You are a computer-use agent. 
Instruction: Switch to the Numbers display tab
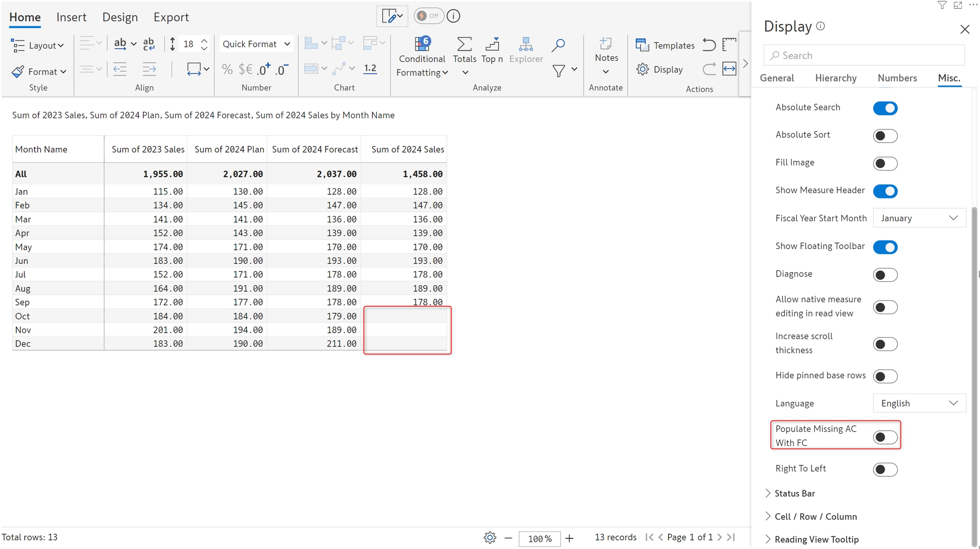click(x=897, y=78)
